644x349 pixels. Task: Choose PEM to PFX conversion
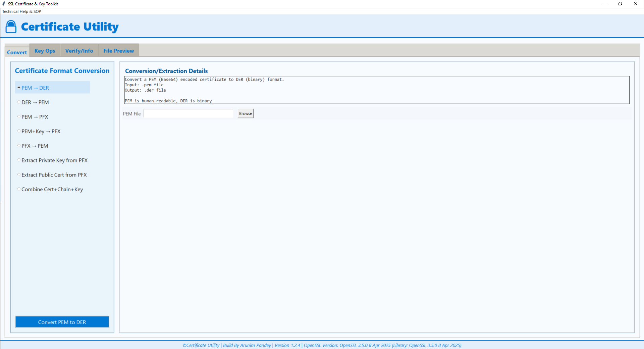tap(34, 117)
